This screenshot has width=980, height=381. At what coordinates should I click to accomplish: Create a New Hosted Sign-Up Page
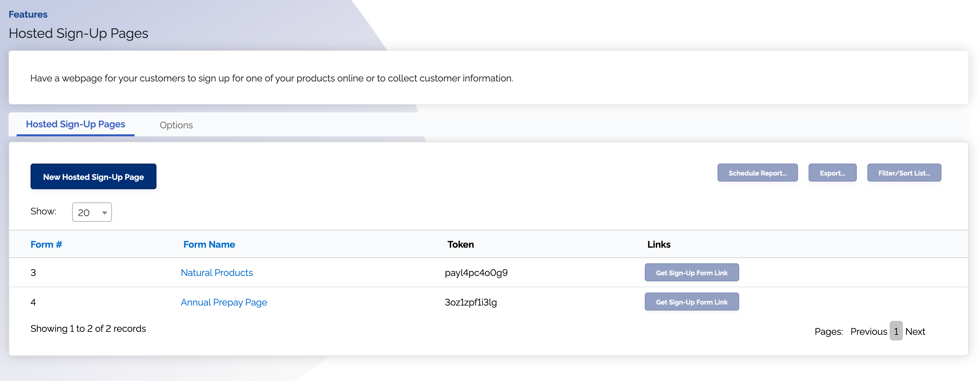pyautogui.click(x=93, y=177)
